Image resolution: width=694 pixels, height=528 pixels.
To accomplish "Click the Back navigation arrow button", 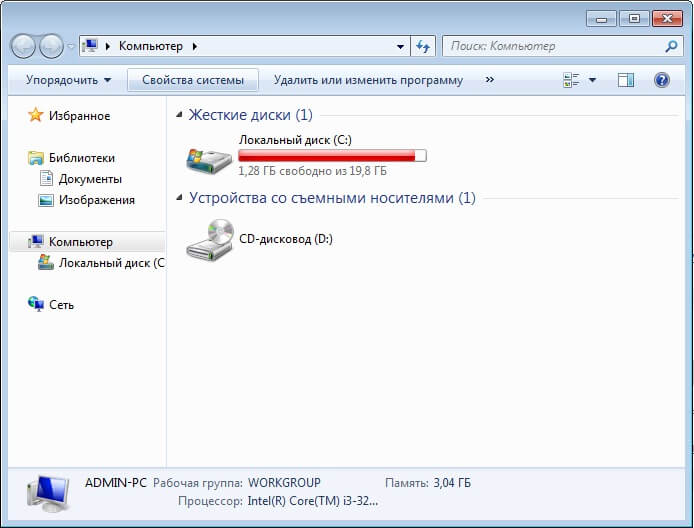I will click(24, 46).
